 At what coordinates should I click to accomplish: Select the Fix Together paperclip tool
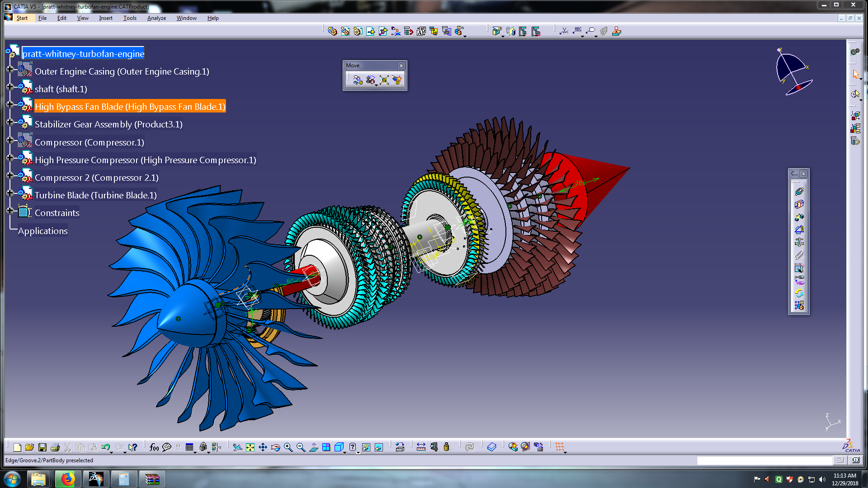[799, 255]
